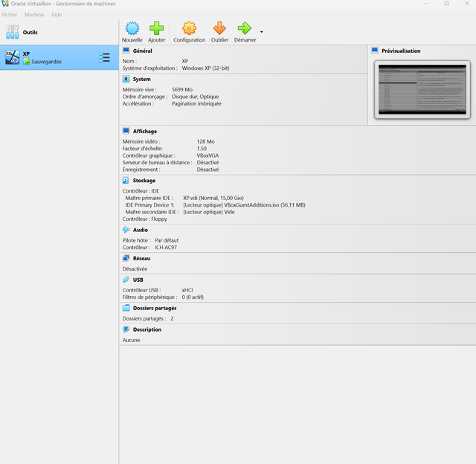This screenshot has width=476, height=464.
Task: Click 'Contrôleur : IDE' line
Action: pyautogui.click(x=141, y=191)
